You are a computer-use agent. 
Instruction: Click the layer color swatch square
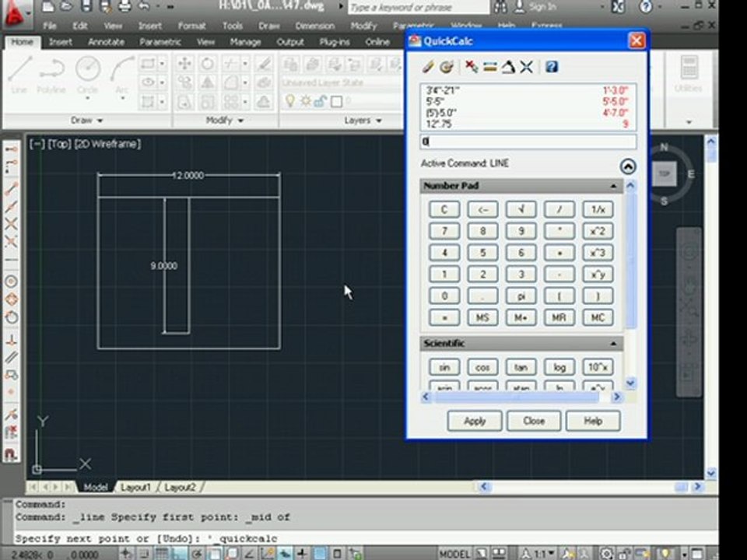point(336,101)
